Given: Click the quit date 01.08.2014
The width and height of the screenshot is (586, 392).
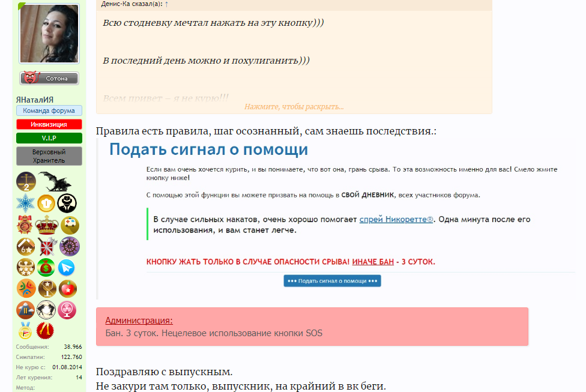Looking at the screenshot, I should [x=67, y=367].
